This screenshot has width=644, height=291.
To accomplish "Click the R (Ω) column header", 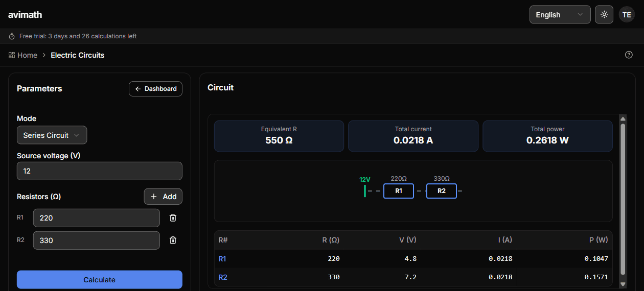I will pos(331,240).
